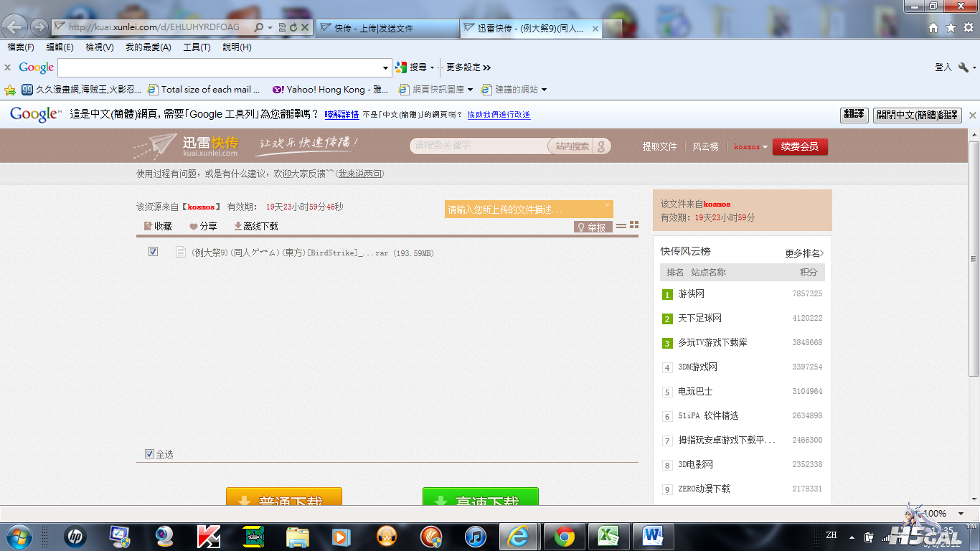Open the 說明(H) menu
The image size is (980, 551).
pos(237,47)
